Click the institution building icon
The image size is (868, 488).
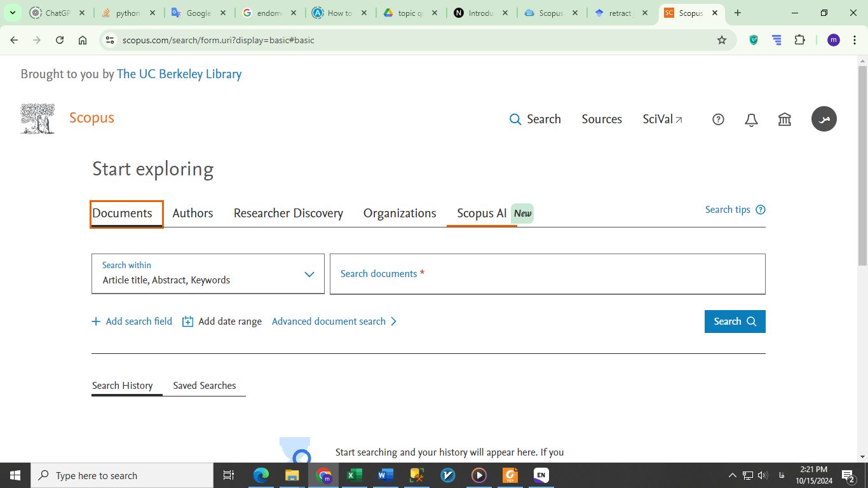coord(785,119)
